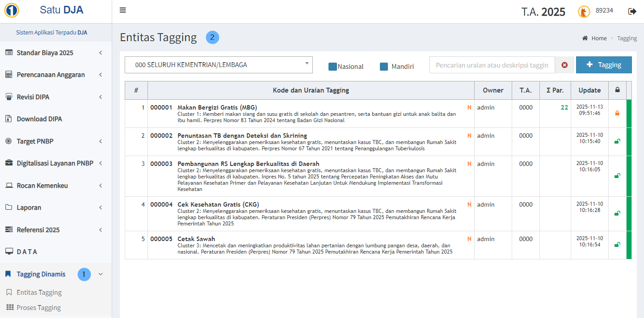
Task: Focus the tagging search input field
Action: (x=492, y=65)
